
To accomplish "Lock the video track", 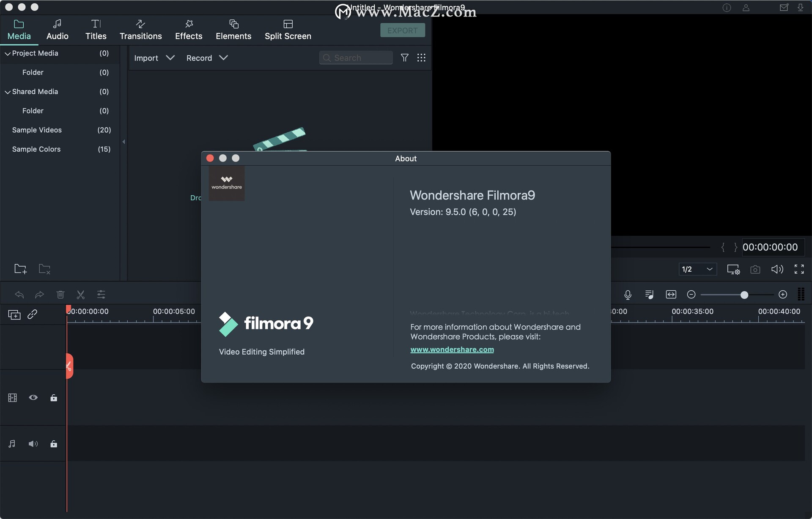I will (54, 398).
